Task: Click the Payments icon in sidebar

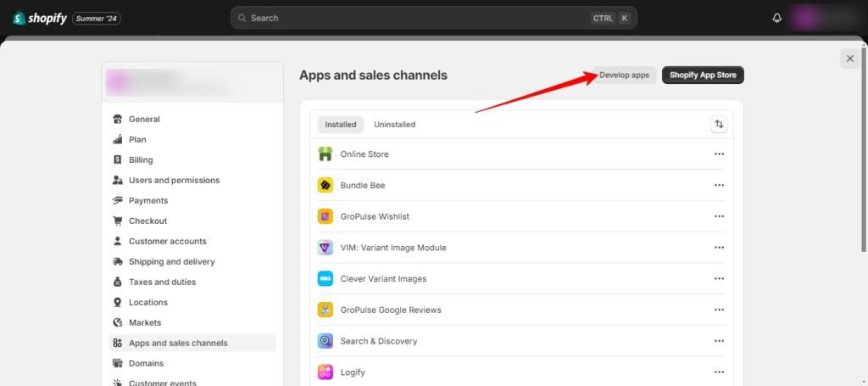Action: 117,200
